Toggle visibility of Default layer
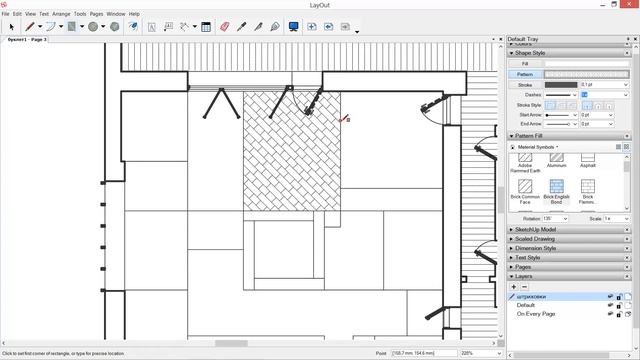The image size is (640, 360). (x=610, y=305)
